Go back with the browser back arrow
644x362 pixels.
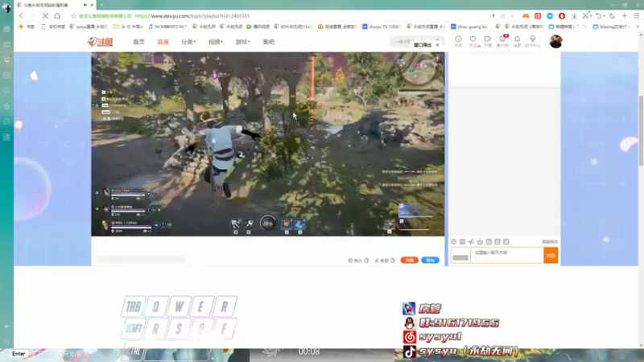pos(21,16)
